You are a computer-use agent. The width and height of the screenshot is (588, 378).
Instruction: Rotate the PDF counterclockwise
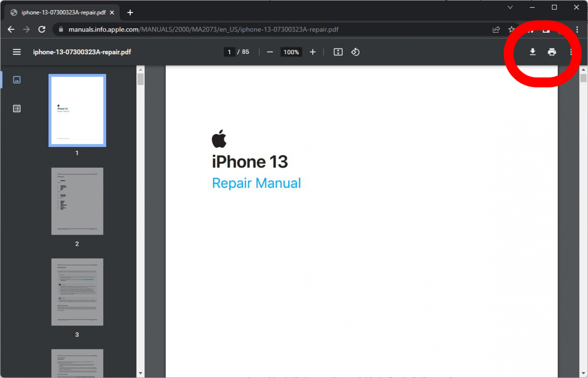click(355, 52)
